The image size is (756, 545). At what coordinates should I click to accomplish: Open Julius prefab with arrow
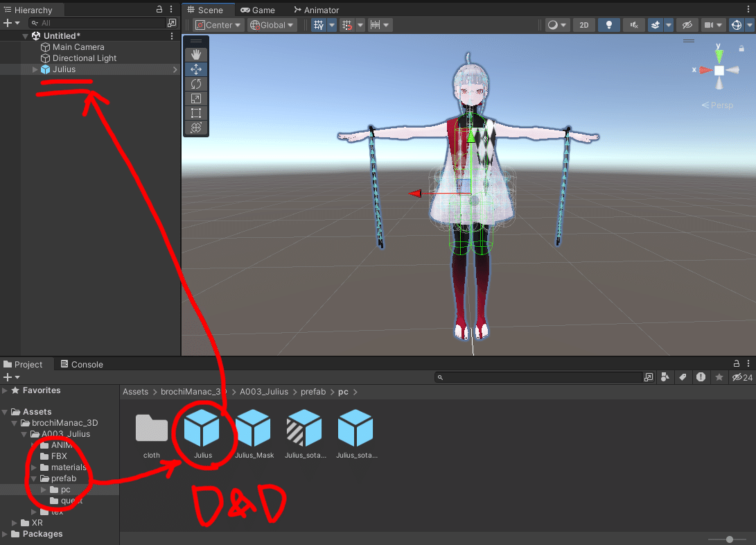[175, 69]
